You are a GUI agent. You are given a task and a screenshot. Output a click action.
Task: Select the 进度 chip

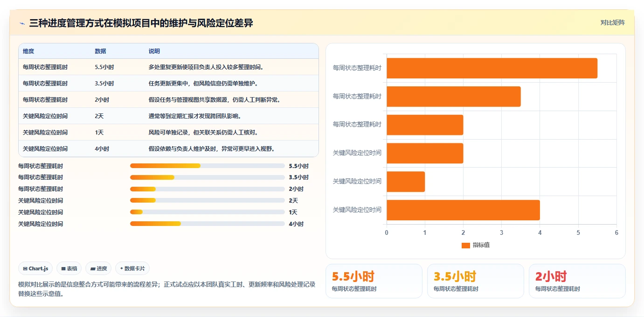click(98, 268)
